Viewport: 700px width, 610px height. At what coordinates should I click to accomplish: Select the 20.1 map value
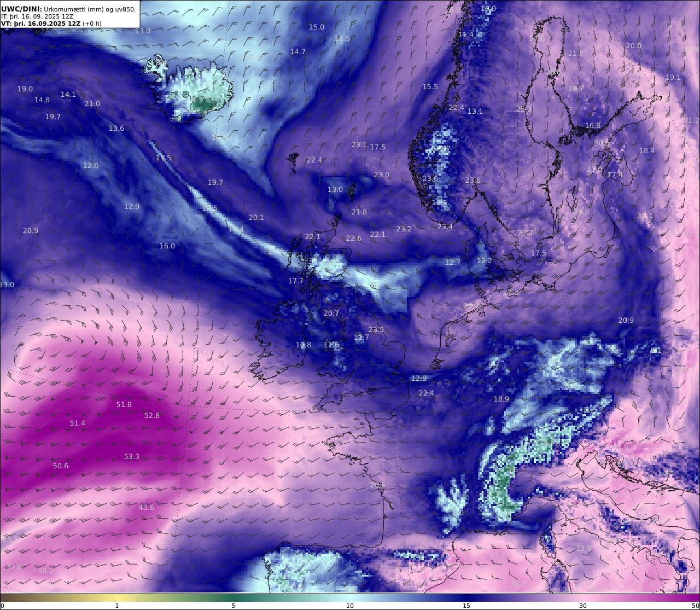256,217
